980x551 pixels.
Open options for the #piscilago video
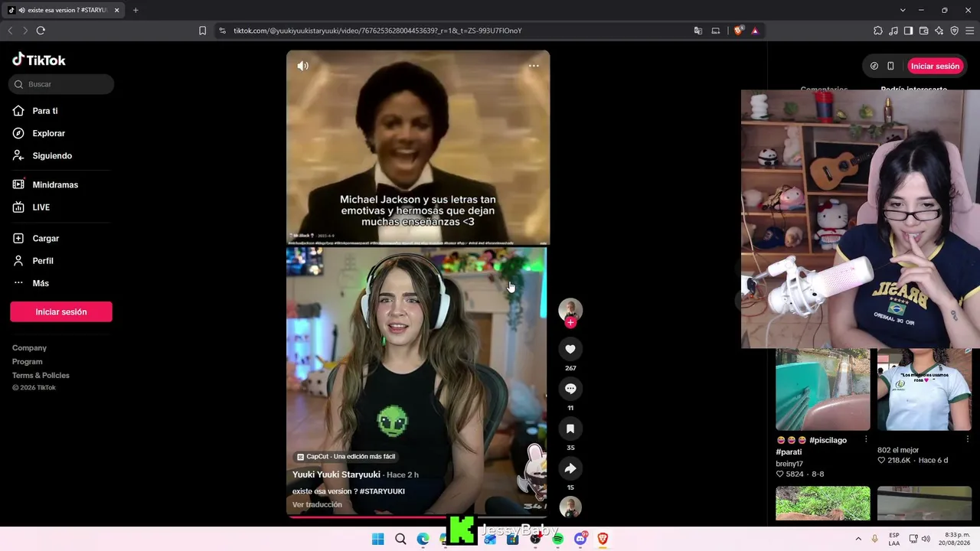point(866,439)
